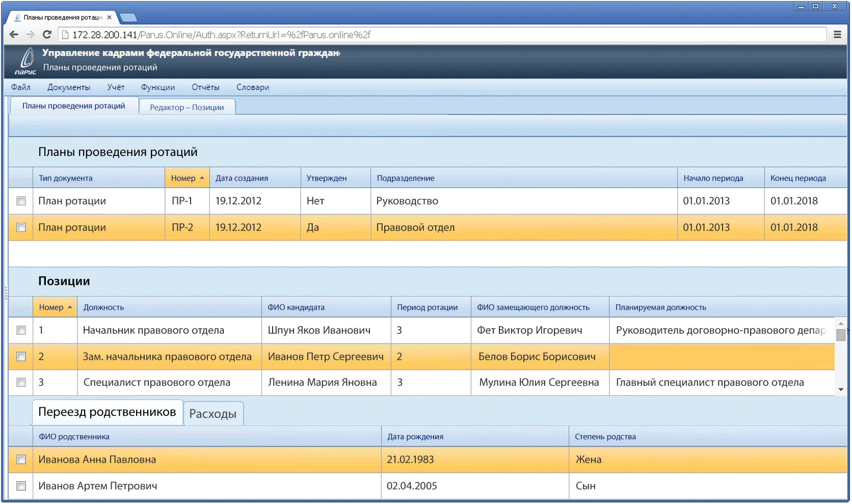
Task: Reload the page with the refresh icon
Action: point(47,35)
